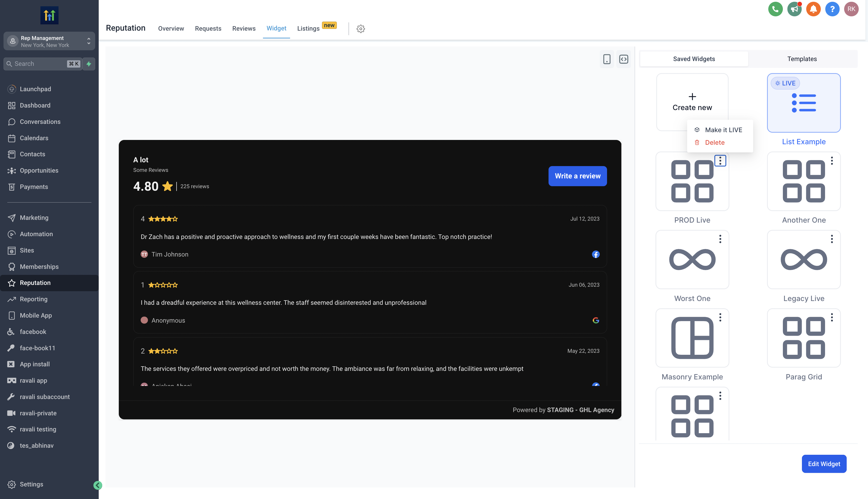This screenshot has width=868, height=499.
Task: Click the Powered by STAGING - GHL Agency text
Action: point(563,410)
